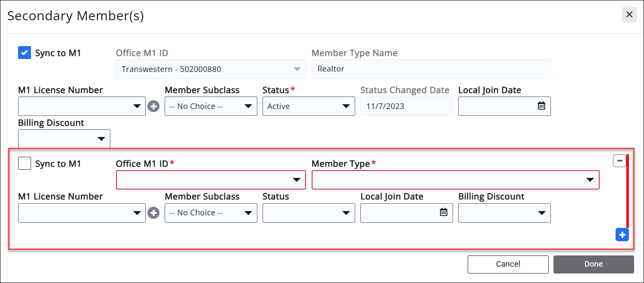Click the Done button

(593, 264)
